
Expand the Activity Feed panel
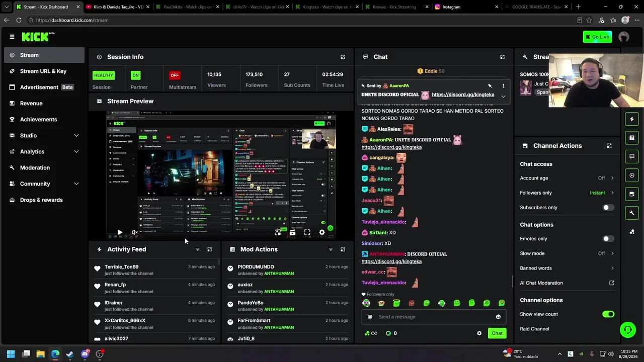click(210, 249)
